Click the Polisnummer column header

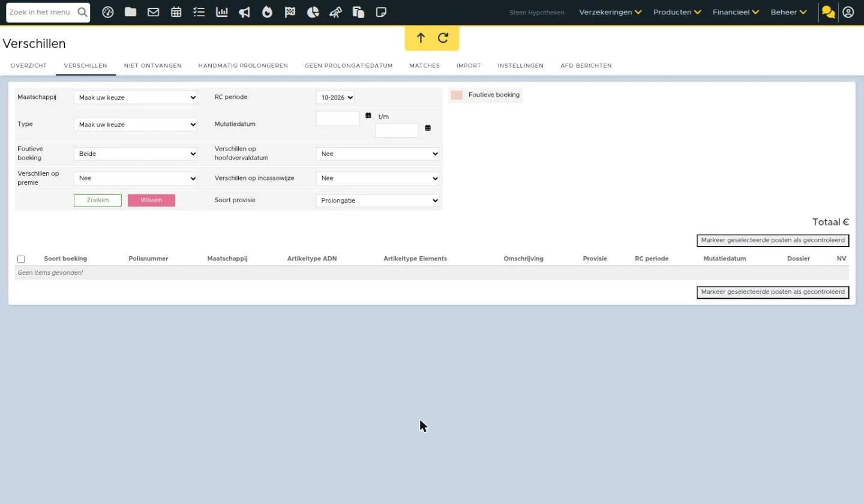tap(148, 259)
